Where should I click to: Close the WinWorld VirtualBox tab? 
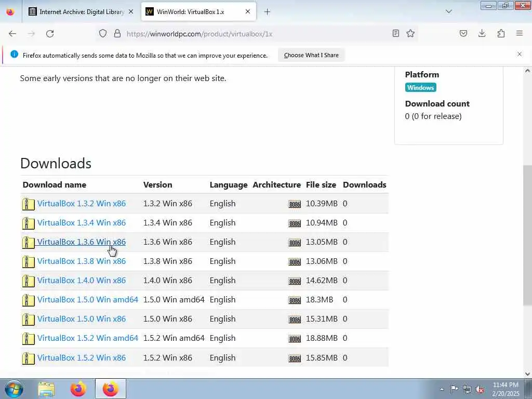point(248,11)
